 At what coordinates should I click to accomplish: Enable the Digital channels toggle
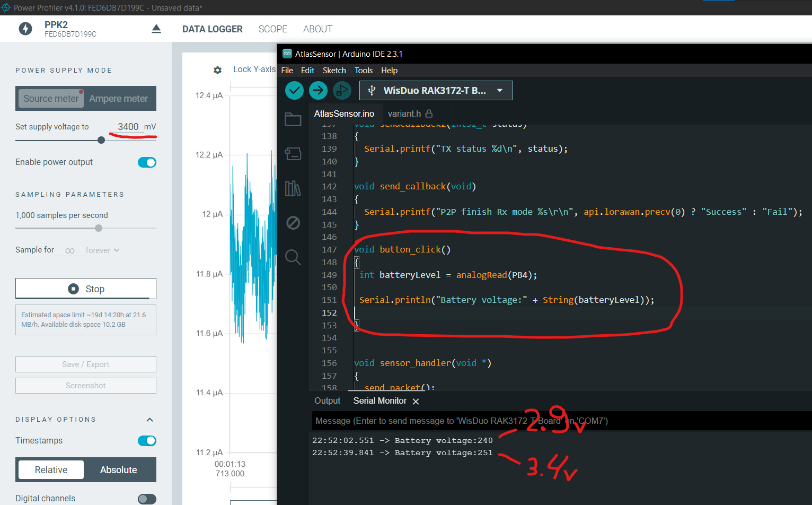[147, 499]
